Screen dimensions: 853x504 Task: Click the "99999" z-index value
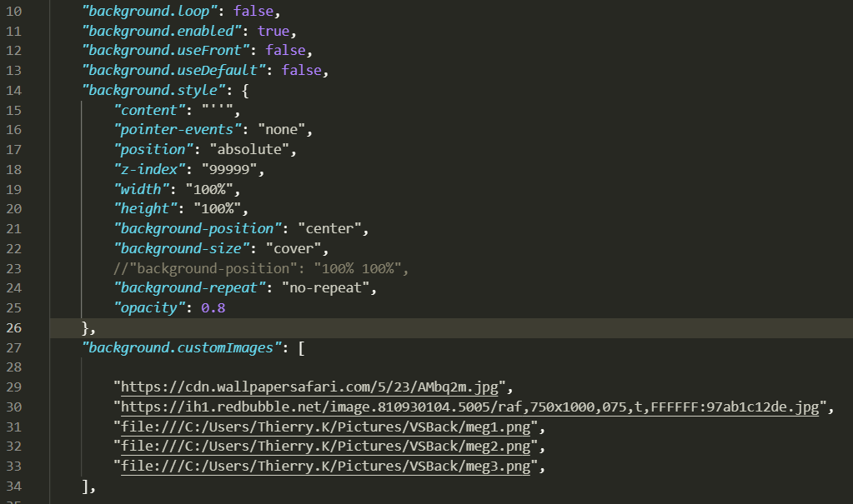[x=229, y=170]
